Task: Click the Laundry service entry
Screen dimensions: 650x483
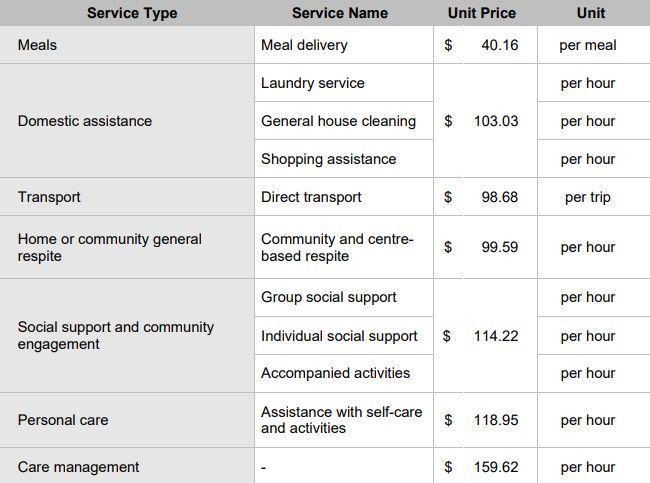Action: [x=313, y=83]
